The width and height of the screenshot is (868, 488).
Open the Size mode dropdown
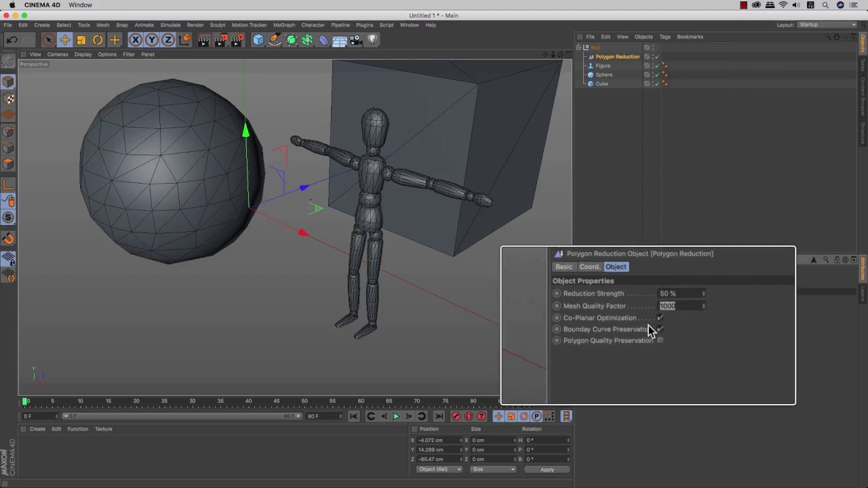point(493,469)
